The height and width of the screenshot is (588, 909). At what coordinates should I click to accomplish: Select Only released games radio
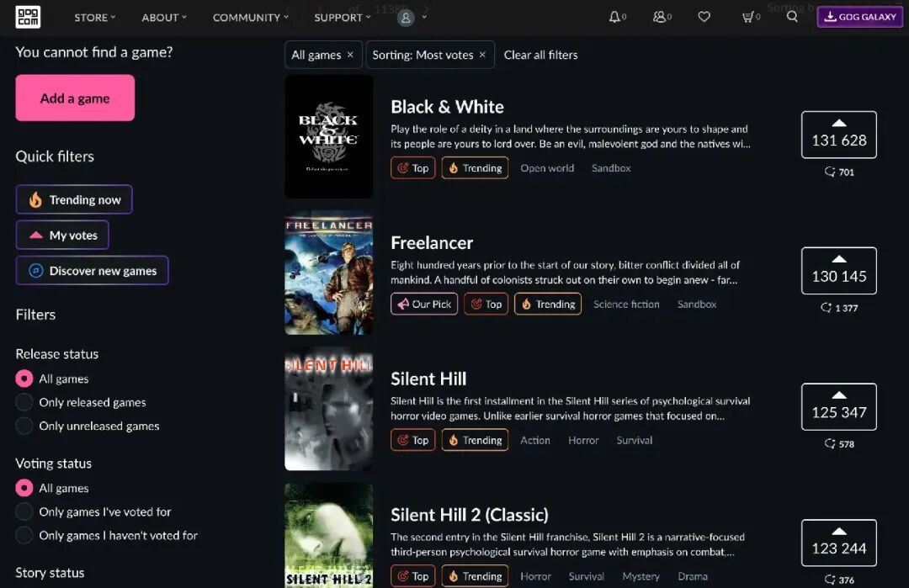(x=24, y=402)
